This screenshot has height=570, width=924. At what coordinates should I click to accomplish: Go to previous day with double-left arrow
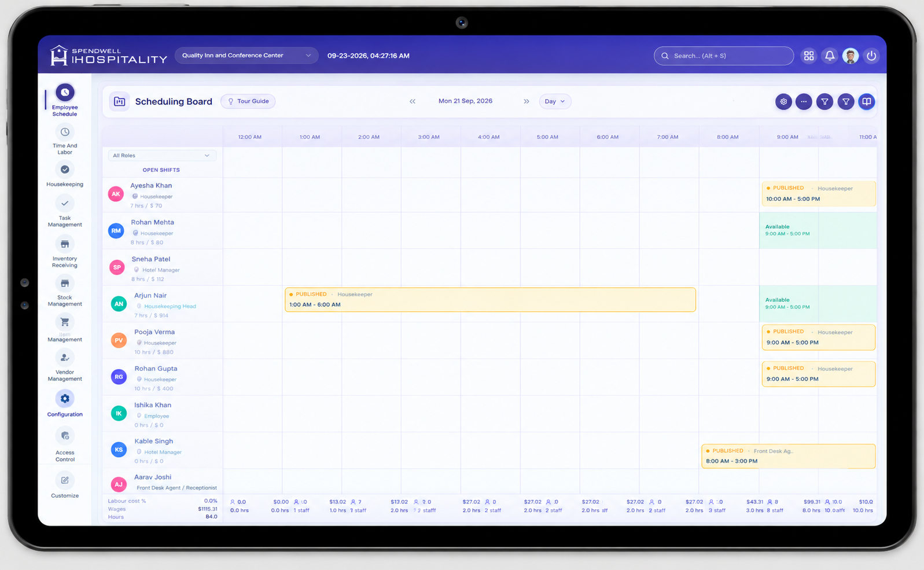(413, 101)
